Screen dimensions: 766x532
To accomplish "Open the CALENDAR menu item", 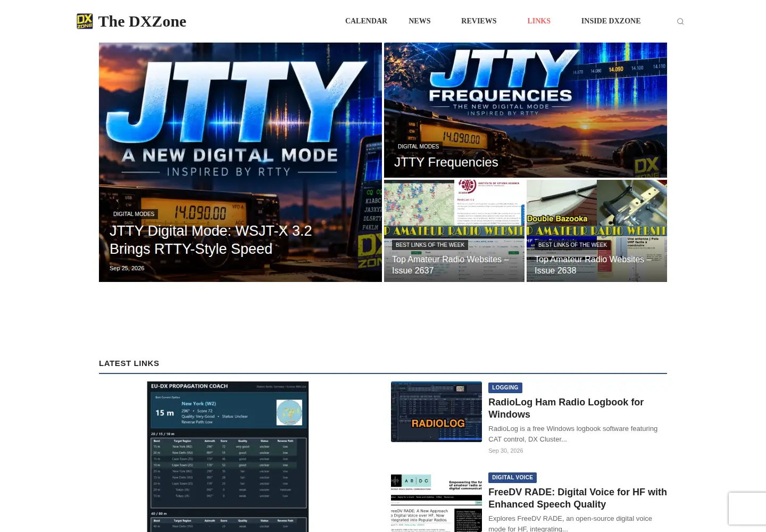I will click(366, 21).
